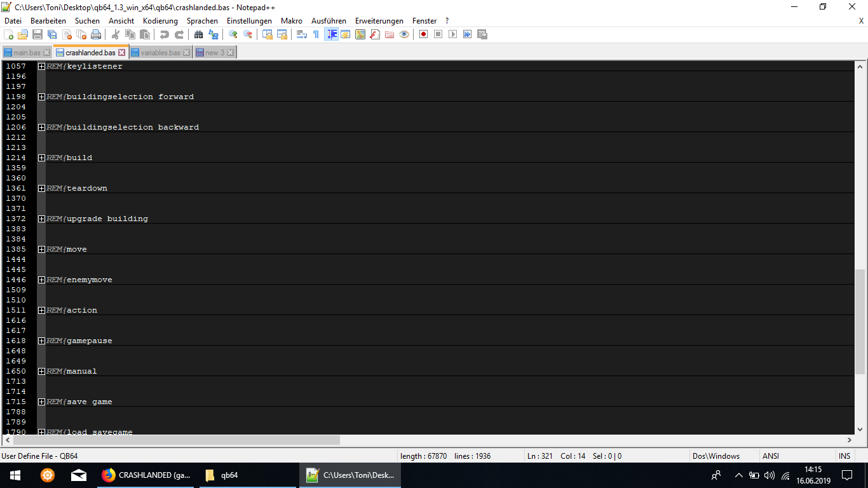Click the Undo arrow icon
This screenshot has height=488, width=868.
point(165,34)
